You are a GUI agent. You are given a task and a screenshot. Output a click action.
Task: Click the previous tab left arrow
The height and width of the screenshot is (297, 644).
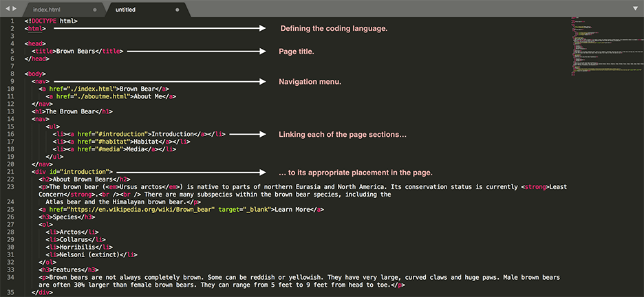click(x=6, y=8)
